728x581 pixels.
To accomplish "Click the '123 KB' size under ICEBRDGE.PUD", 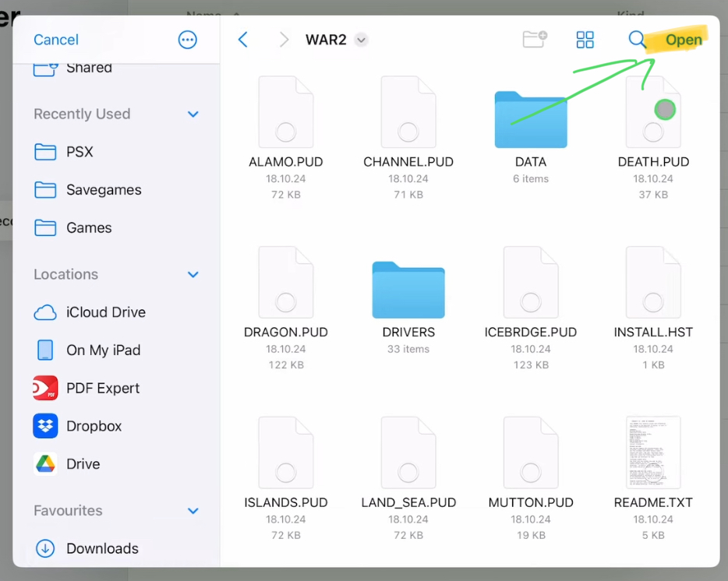I will pyautogui.click(x=531, y=365).
